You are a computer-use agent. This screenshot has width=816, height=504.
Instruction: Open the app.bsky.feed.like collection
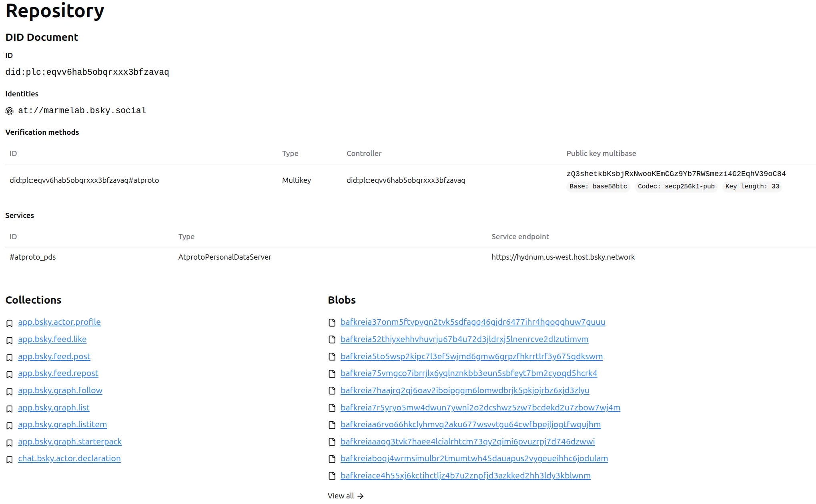tap(52, 339)
